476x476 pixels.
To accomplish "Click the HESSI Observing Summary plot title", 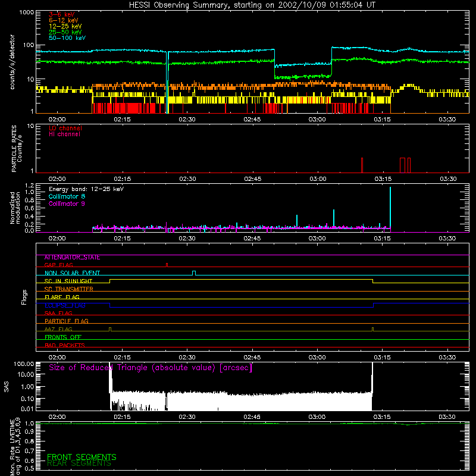I will 252,5.
